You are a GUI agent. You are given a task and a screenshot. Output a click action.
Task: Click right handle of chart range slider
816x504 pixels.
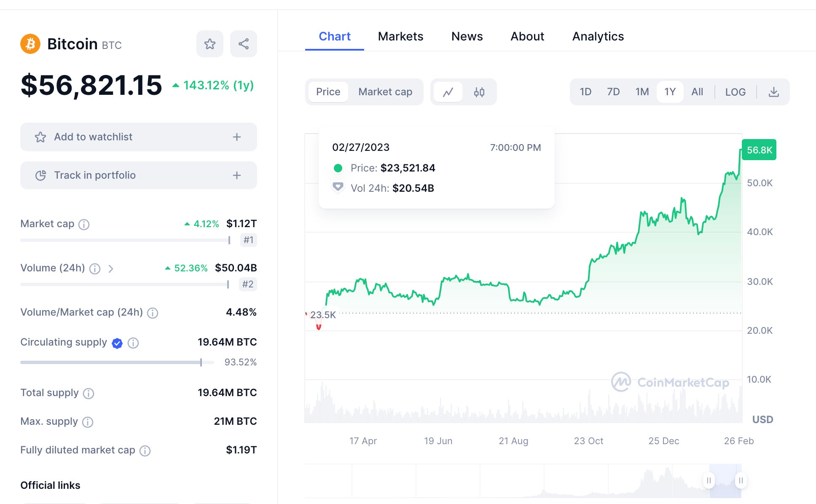pos(741,480)
